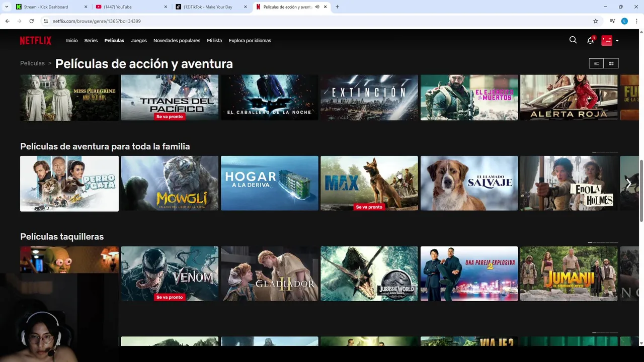Open Hogar a la Deriva thumbnail

269,183
